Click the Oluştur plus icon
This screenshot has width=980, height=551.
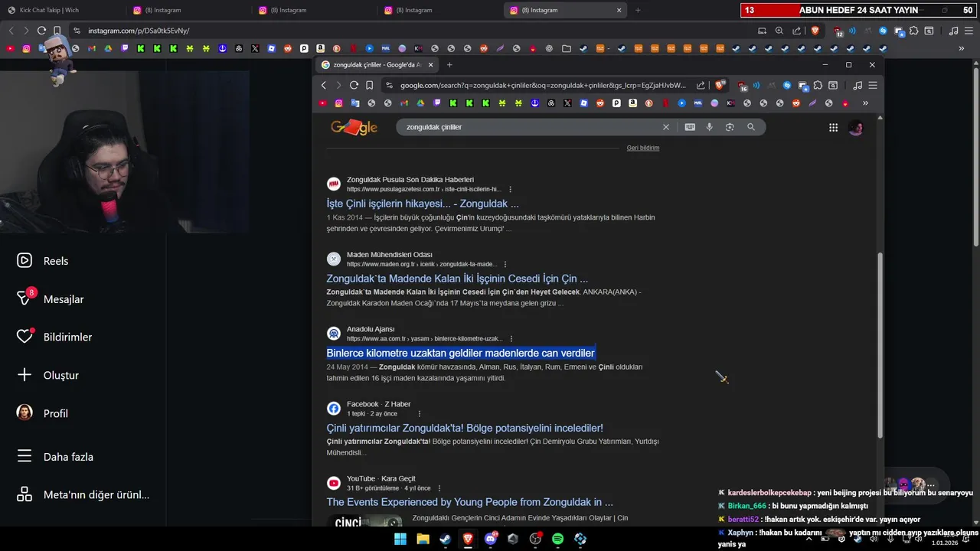pyautogui.click(x=24, y=375)
